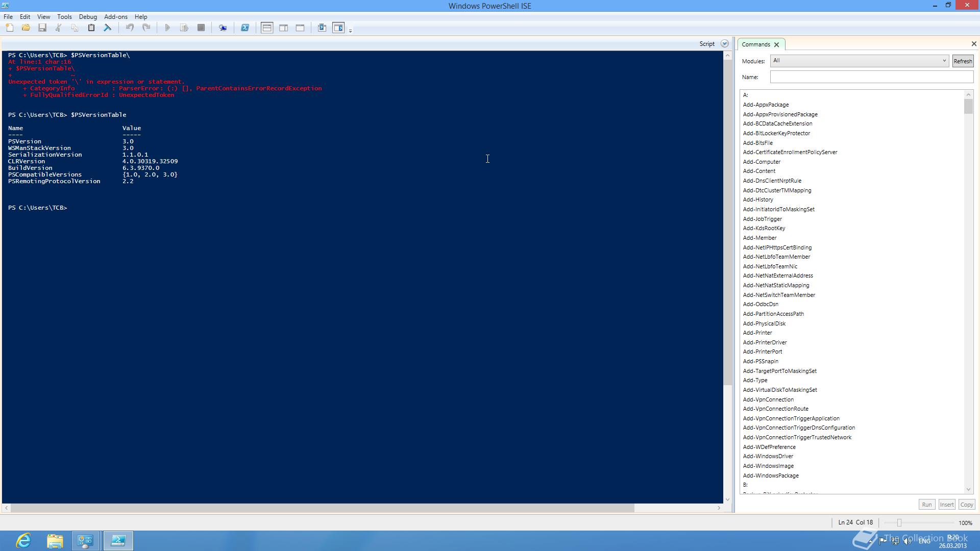
Task: Show script pane maximized layout
Action: (x=300, y=28)
